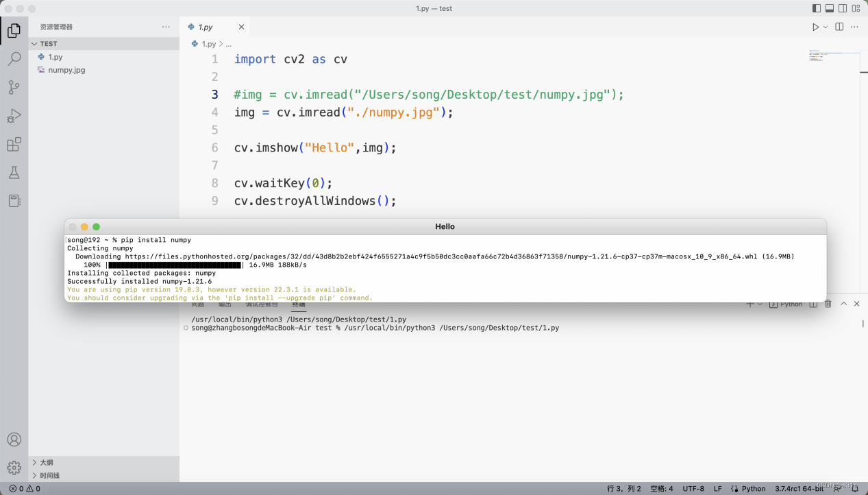The image size is (868, 495).
Task: Click numpy download URL in Hello window
Action: [440, 256]
